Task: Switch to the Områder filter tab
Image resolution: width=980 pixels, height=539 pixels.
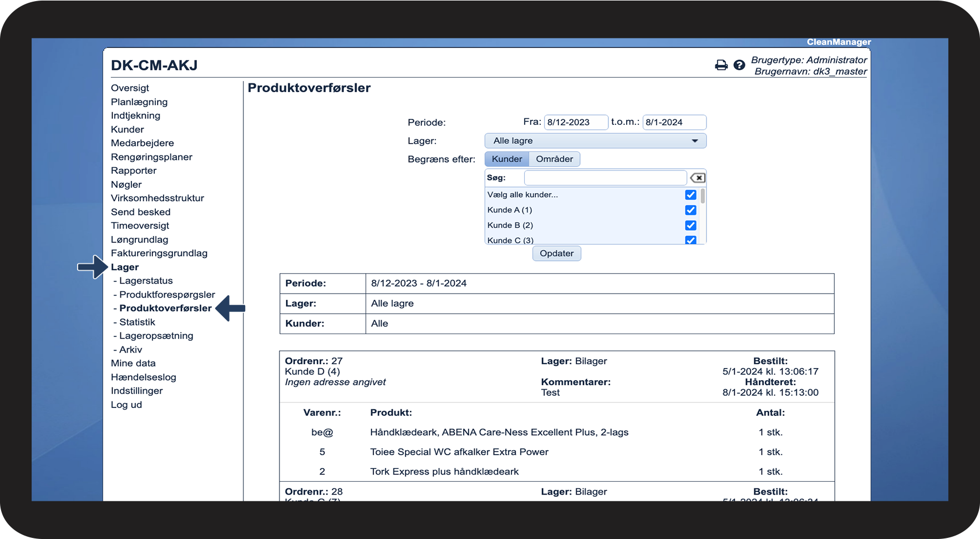Action: click(x=555, y=159)
